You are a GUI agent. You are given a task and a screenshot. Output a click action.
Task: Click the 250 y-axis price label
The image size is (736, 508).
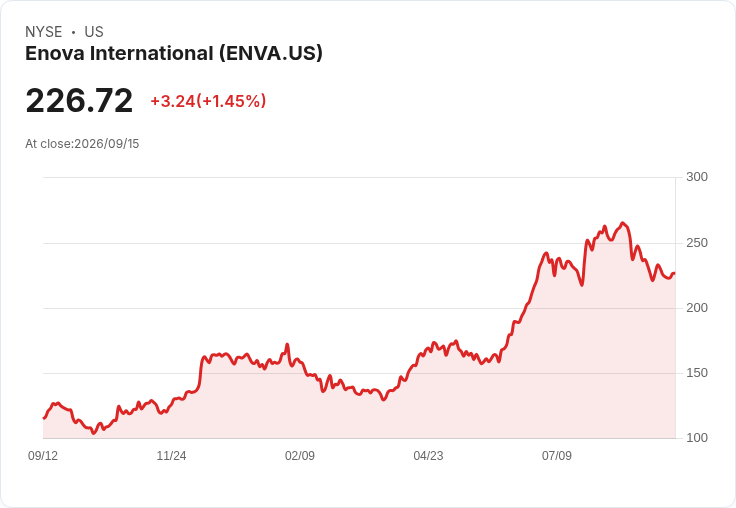point(697,243)
